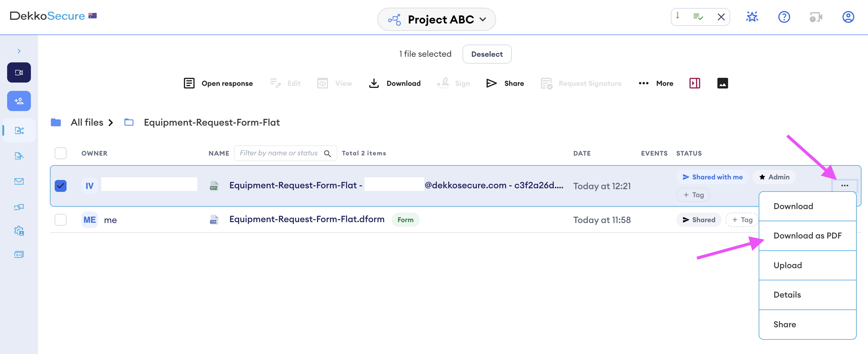Viewport: 868px width, 354px height.
Task: Click the REPL file type icon
Action: click(214, 186)
